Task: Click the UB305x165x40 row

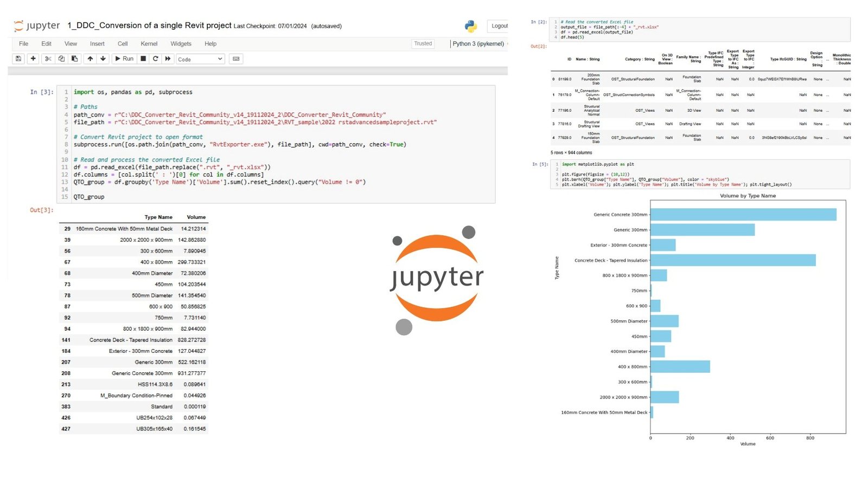Action: (x=133, y=429)
